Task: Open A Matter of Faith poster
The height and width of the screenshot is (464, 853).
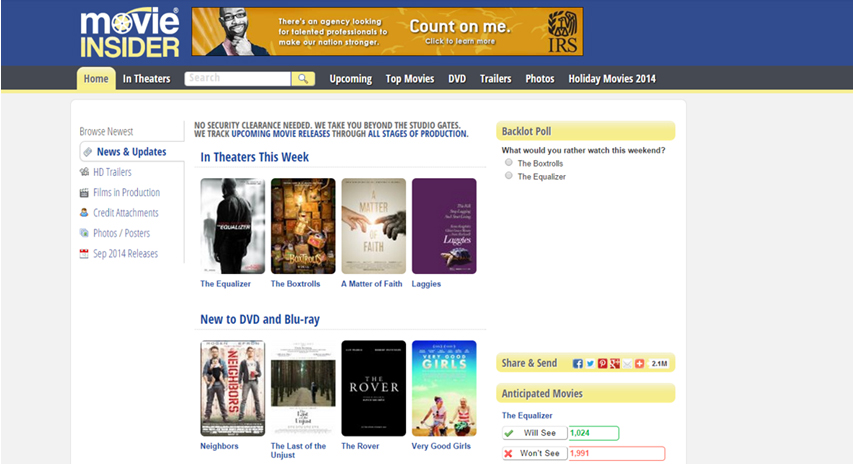Action: [373, 226]
